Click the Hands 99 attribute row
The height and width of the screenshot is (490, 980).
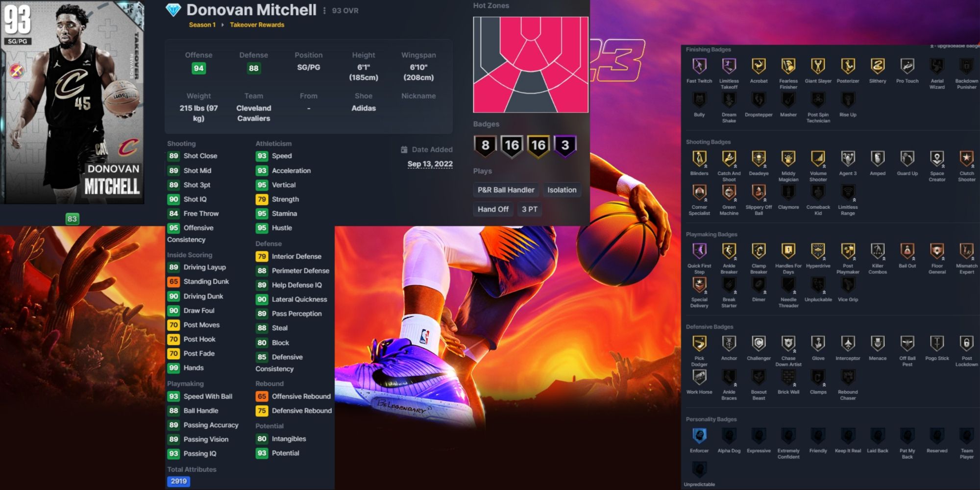(x=186, y=368)
